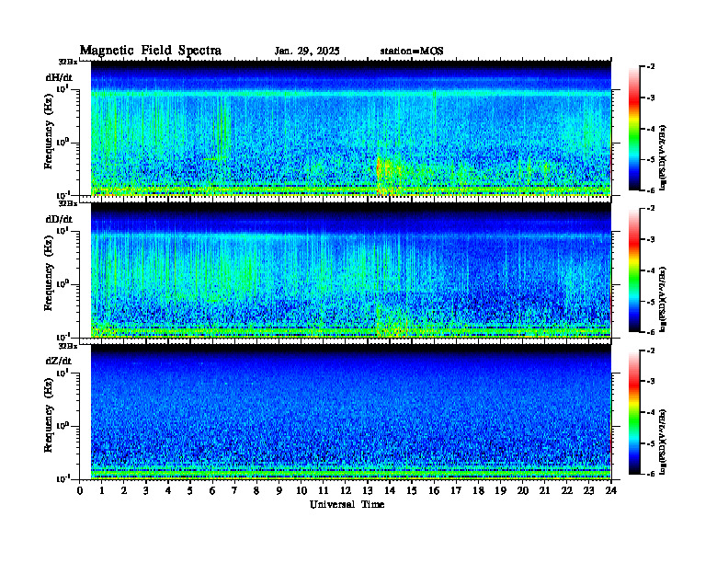The image size is (728, 563).
Task: Click hour "13" on the time axis
Action: pos(368,491)
